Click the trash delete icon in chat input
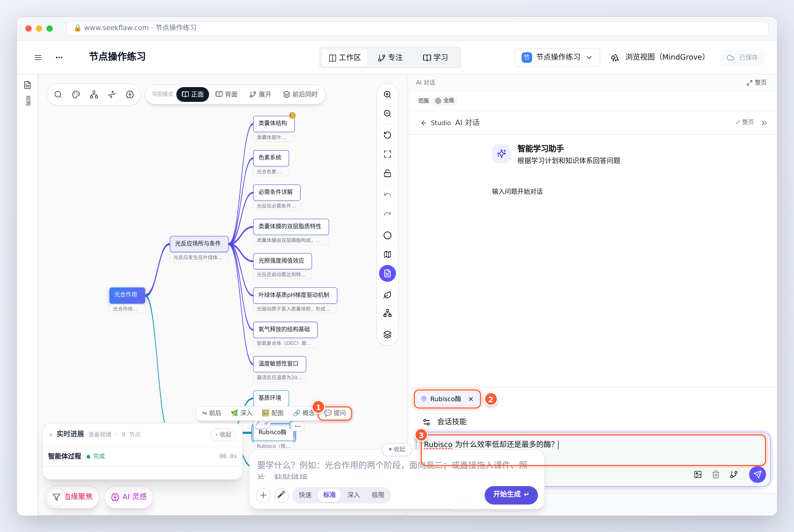The width and height of the screenshot is (794, 532). (x=716, y=474)
